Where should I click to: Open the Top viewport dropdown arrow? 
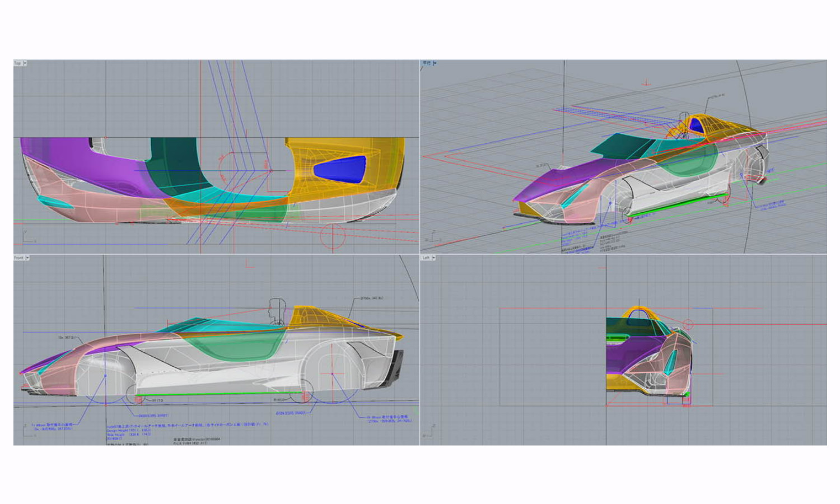point(25,63)
